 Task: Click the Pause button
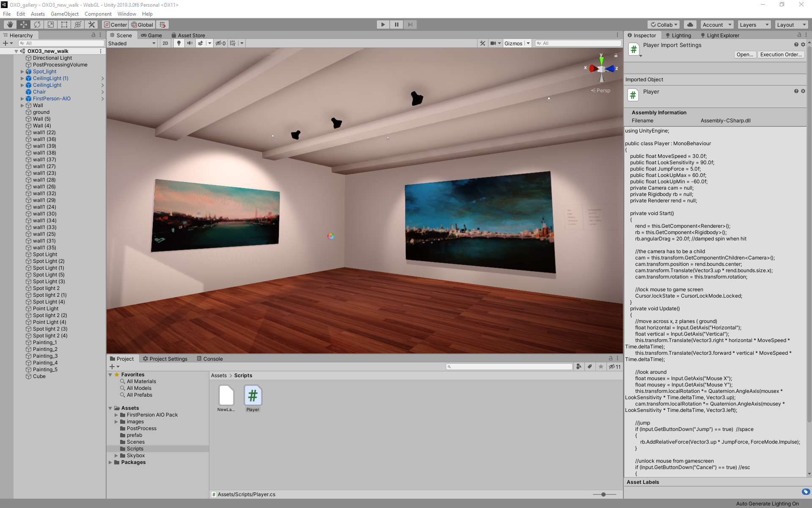pos(397,25)
